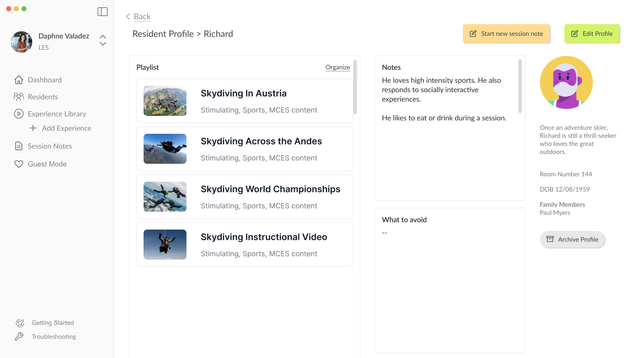
Task: Open the Dashboard home icon
Action: 19,80
